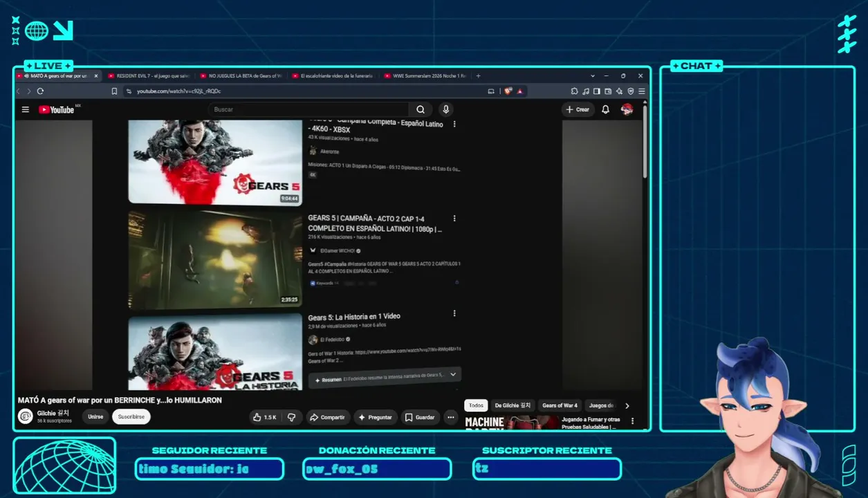
Task: Start voice search with the microphone
Action: point(446,109)
